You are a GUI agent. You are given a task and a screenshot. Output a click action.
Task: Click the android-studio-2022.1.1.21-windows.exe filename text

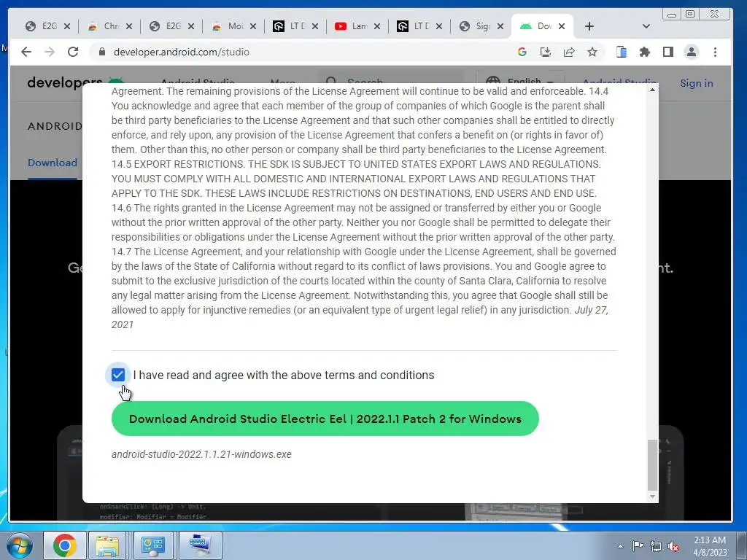tap(201, 454)
